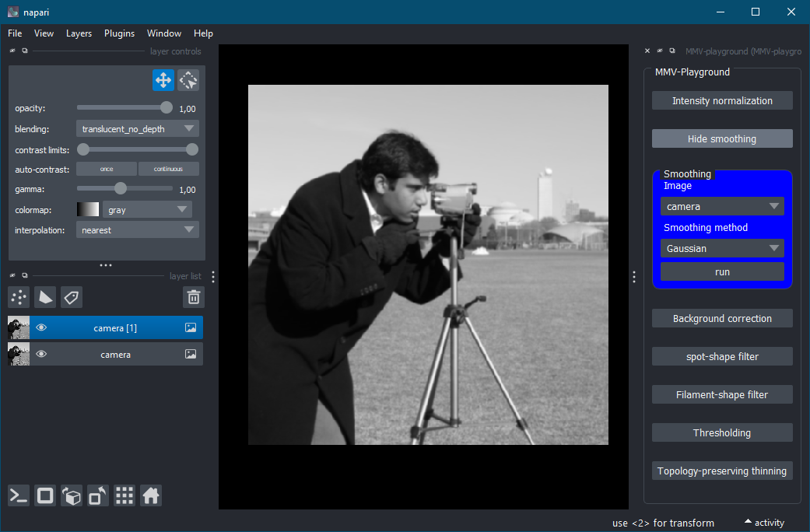Viewport: 810px width, 532px height.
Task: Switch between 2D and 3D display
Action: tap(44, 495)
